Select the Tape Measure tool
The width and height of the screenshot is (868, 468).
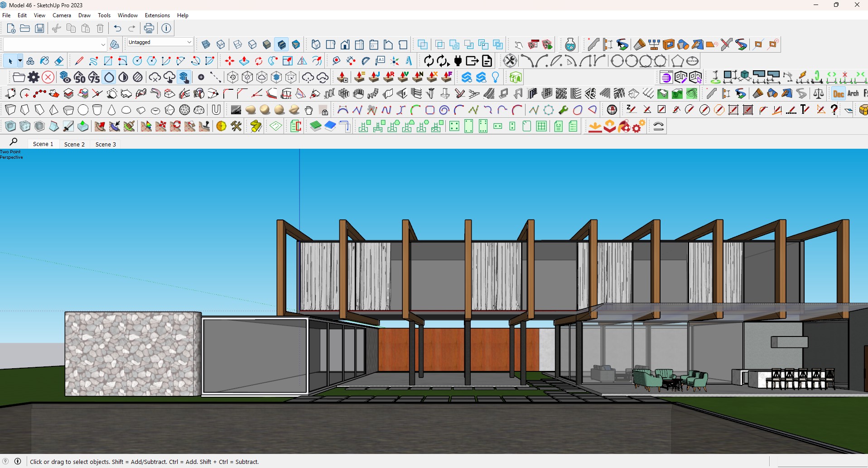pyautogui.click(x=337, y=61)
